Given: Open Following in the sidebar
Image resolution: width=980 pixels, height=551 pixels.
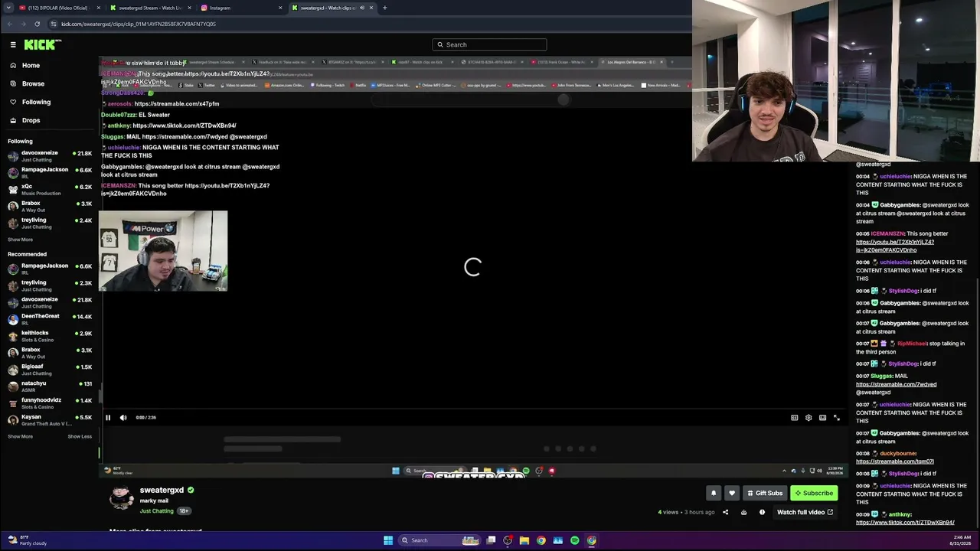Looking at the screenshot, I should tap(36, 102).
